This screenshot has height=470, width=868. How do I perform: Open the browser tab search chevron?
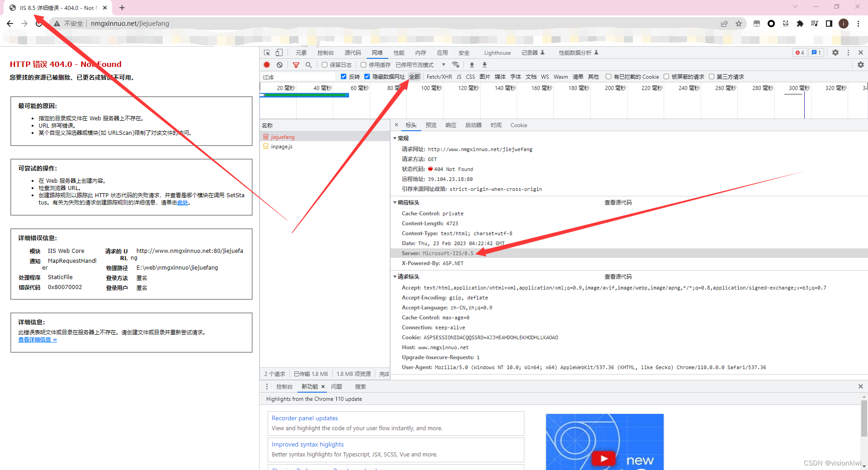[795, 7]
